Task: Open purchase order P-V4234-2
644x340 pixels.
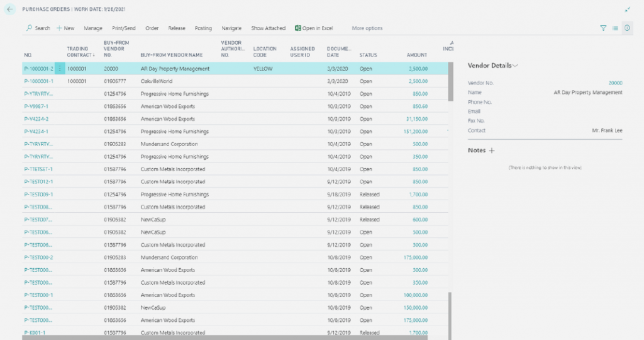Action: coord(36,119)
